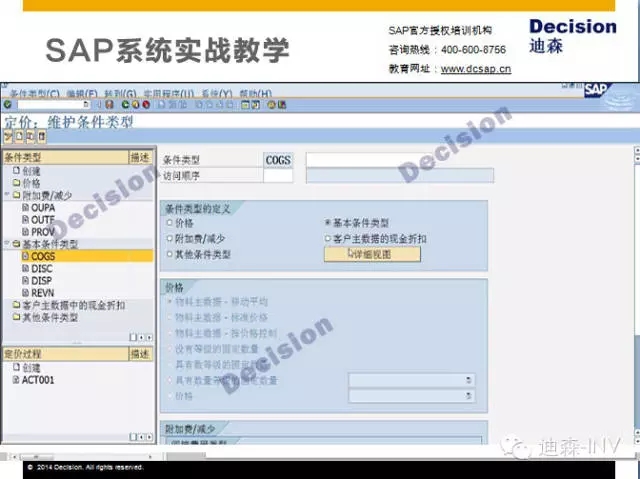Click the document icon beside OUPA

[x=26, y=207]
